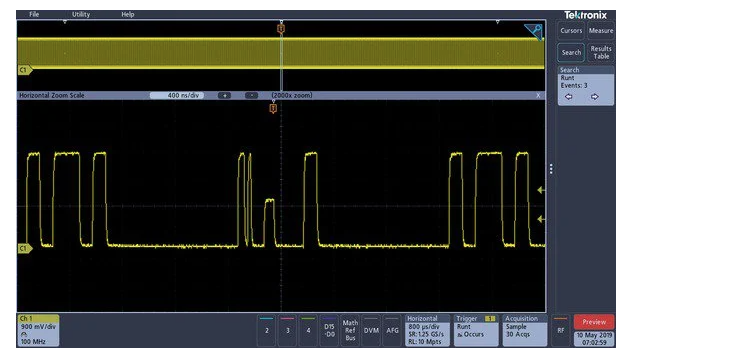746x360 pixels.
Task: Turn on channel 4
Action: point(309,330)
